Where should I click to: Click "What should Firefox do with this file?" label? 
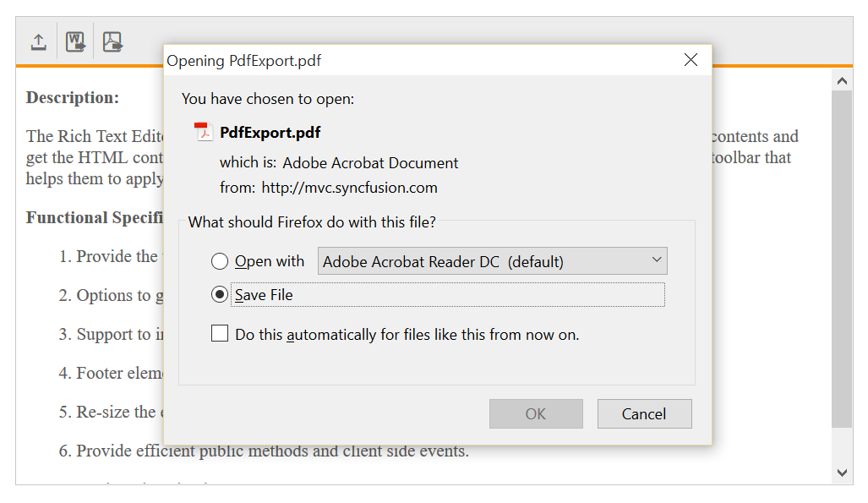(312, 222)
